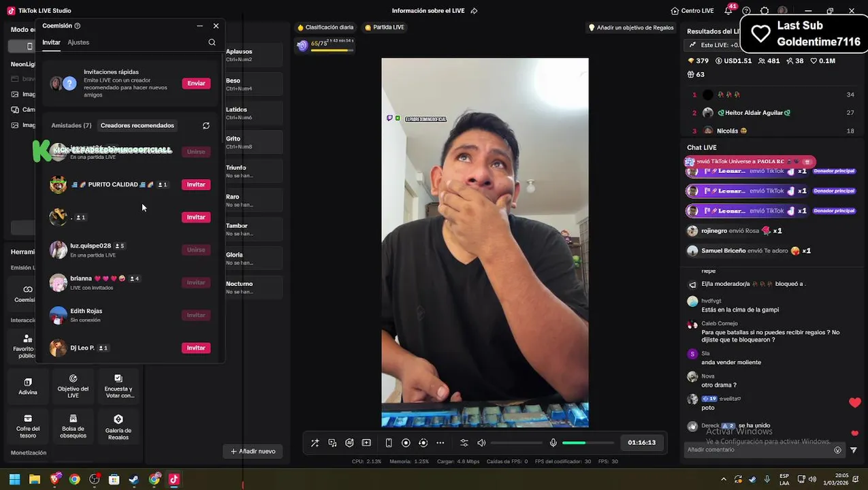Select the Aplausos sound effect
Screen dimensions: 868x490
pyautogui.click(x=253, y=55)
